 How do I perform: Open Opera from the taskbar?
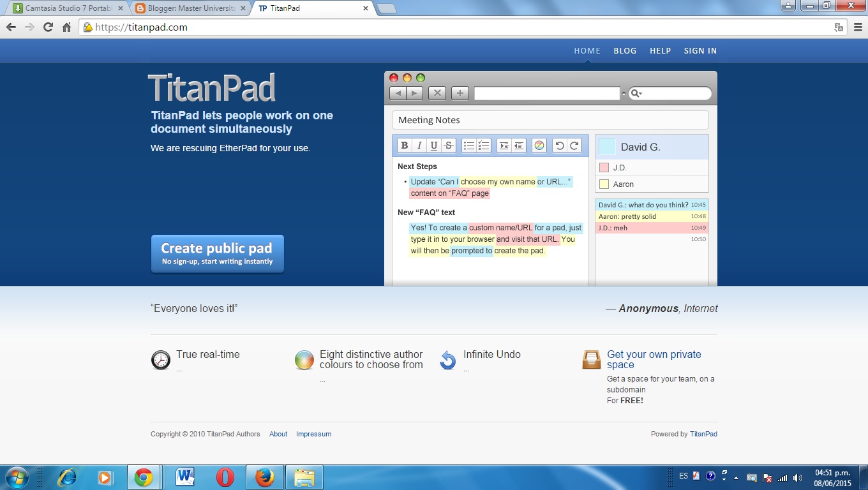[x=225, y=477]
